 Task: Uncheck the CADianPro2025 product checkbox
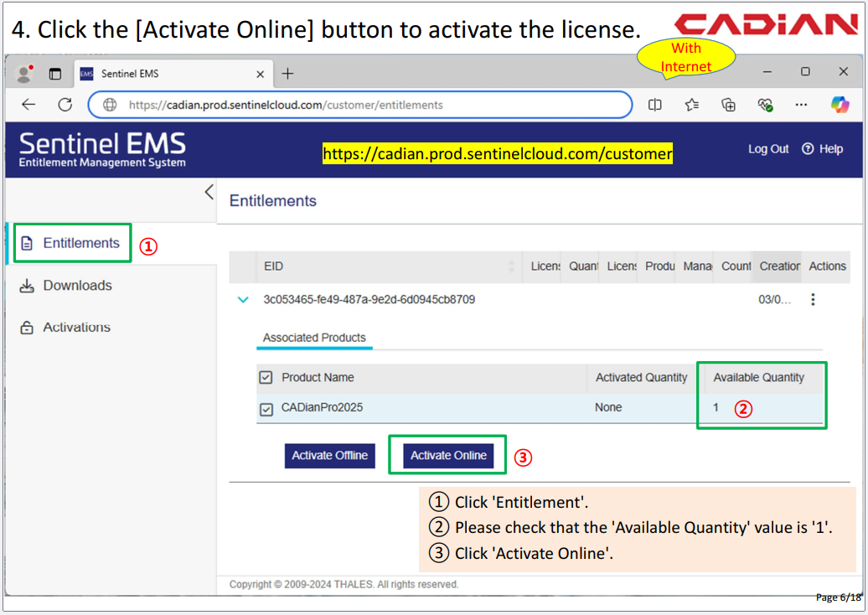[266, 409]
